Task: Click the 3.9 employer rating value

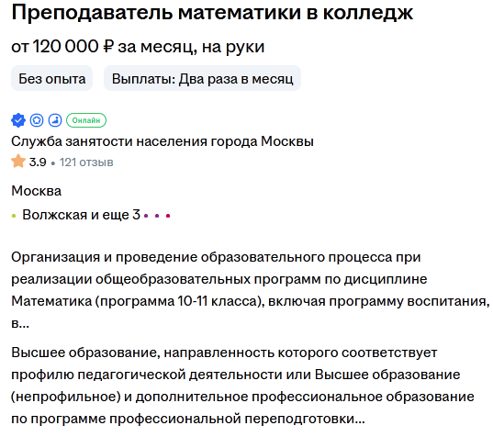Action: pyautogui.click(x=38, y=162)
